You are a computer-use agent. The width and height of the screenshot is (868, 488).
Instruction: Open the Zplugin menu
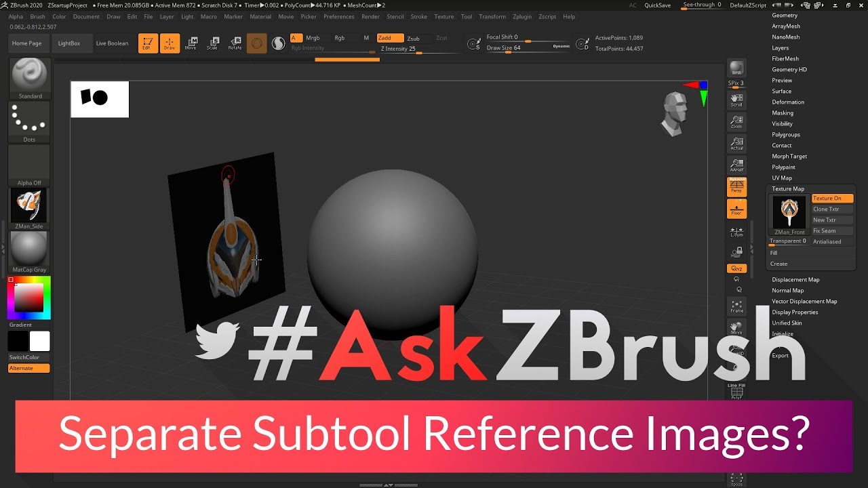522,16
